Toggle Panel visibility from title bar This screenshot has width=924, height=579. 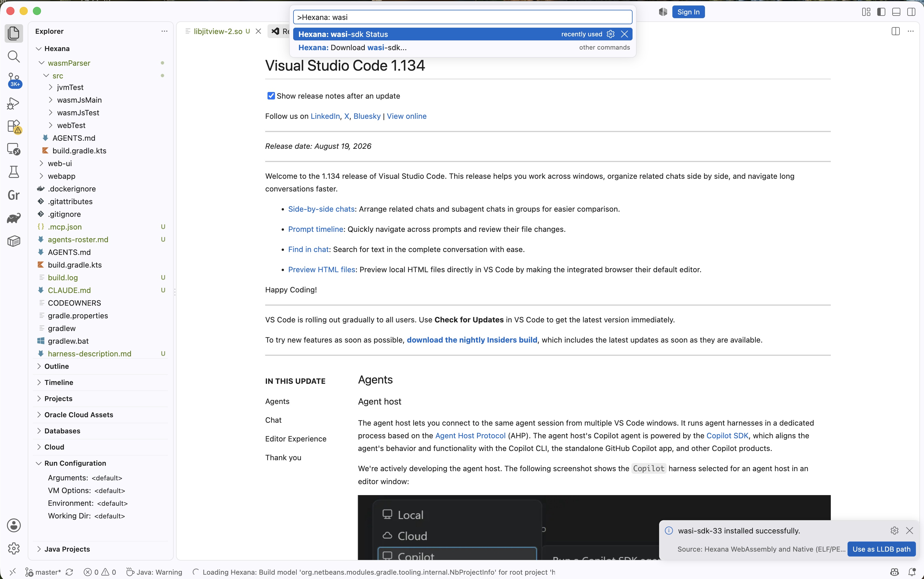tap(896, 12)
